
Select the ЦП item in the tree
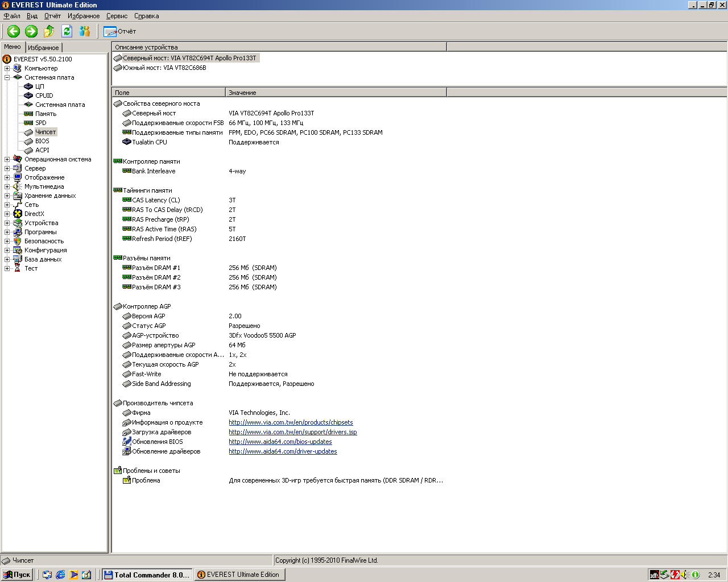click(x=39, y=86)
